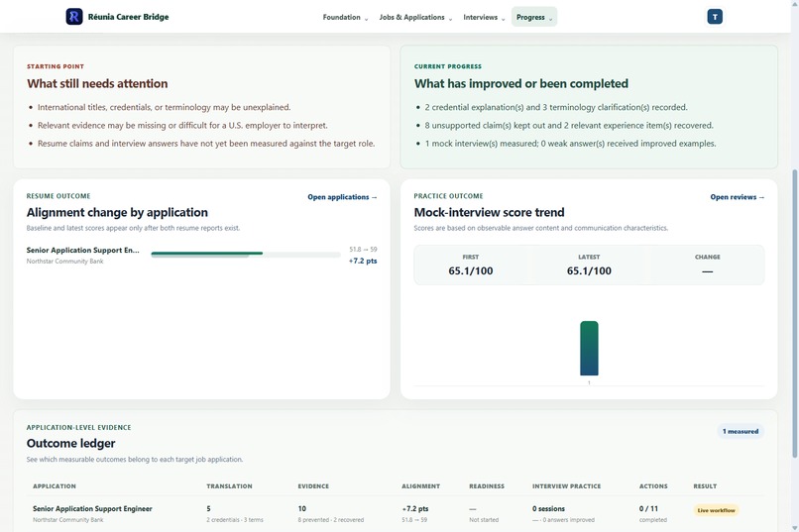Click the Evidence column header
Screen dimensions: 799x532
pyautogui.click(x=313, y=486)
